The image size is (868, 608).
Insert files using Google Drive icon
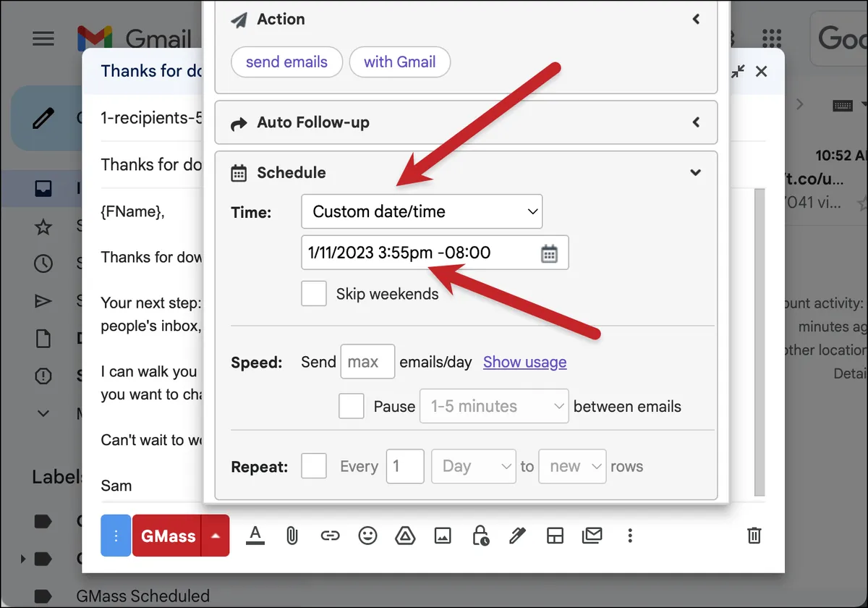coord(405,536)
